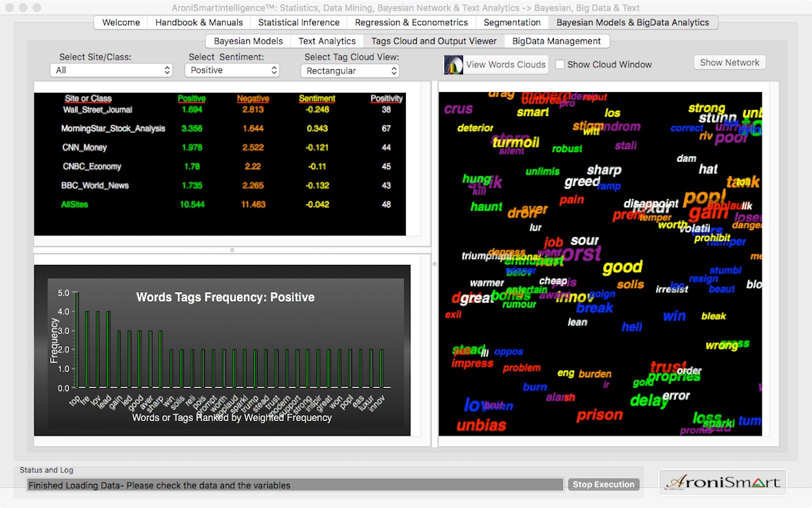The image size is (812, 508).
Task: Click the word 'sharp' in the cloud
Action: pos(604,170)
